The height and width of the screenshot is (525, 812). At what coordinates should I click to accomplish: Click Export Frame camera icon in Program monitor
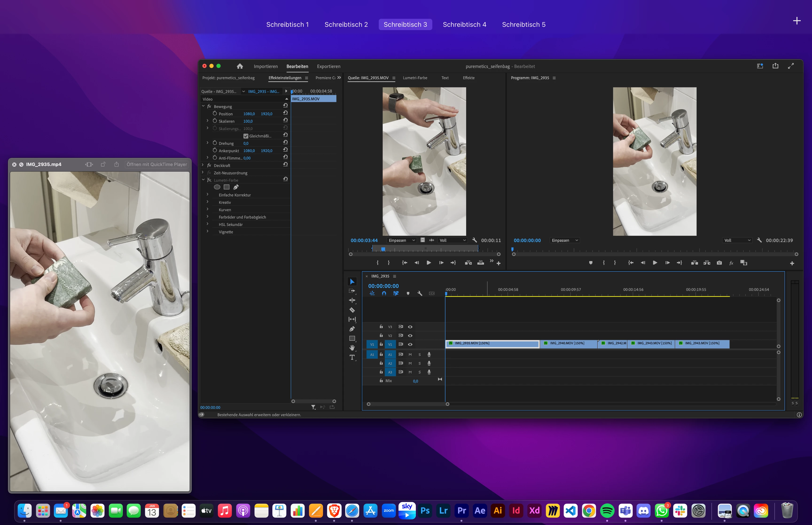pyautogui.click(x=719, y=263)
